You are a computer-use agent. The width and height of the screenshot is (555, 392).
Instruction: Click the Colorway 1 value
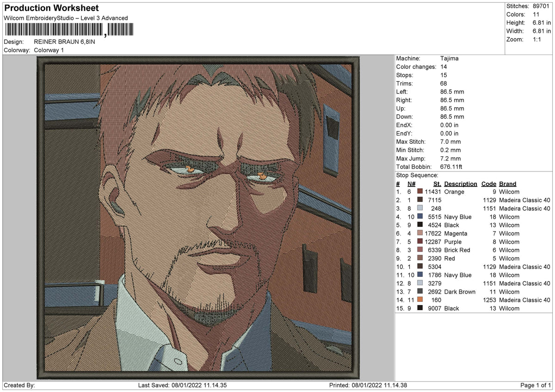click(49, 50)
